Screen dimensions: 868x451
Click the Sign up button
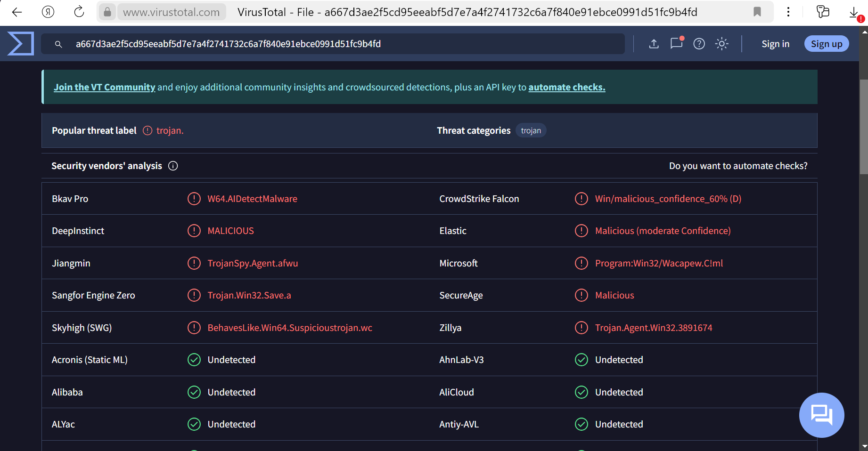tap(827, 44)
